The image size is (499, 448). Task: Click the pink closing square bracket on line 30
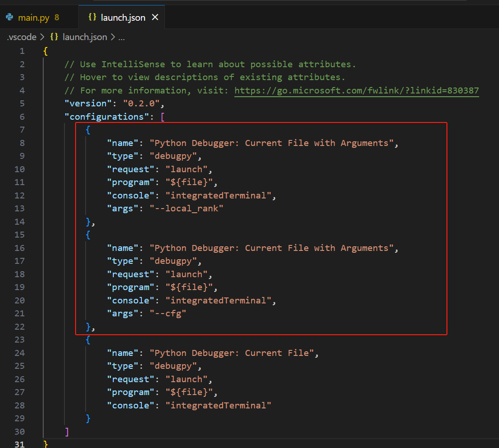[67, 431]
